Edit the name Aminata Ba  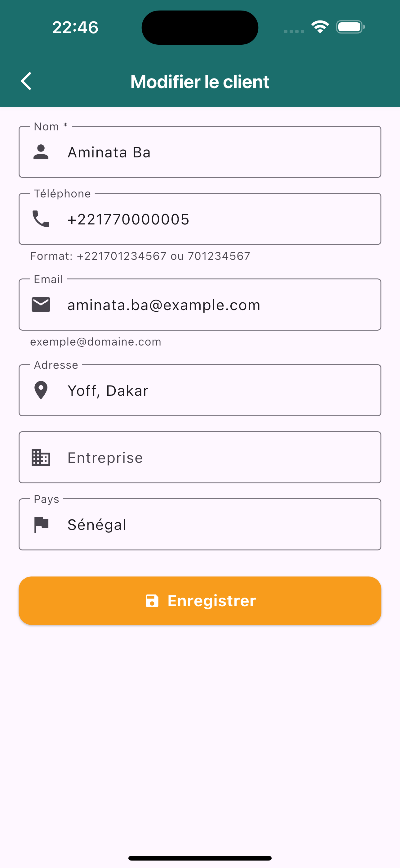point(109,152)
